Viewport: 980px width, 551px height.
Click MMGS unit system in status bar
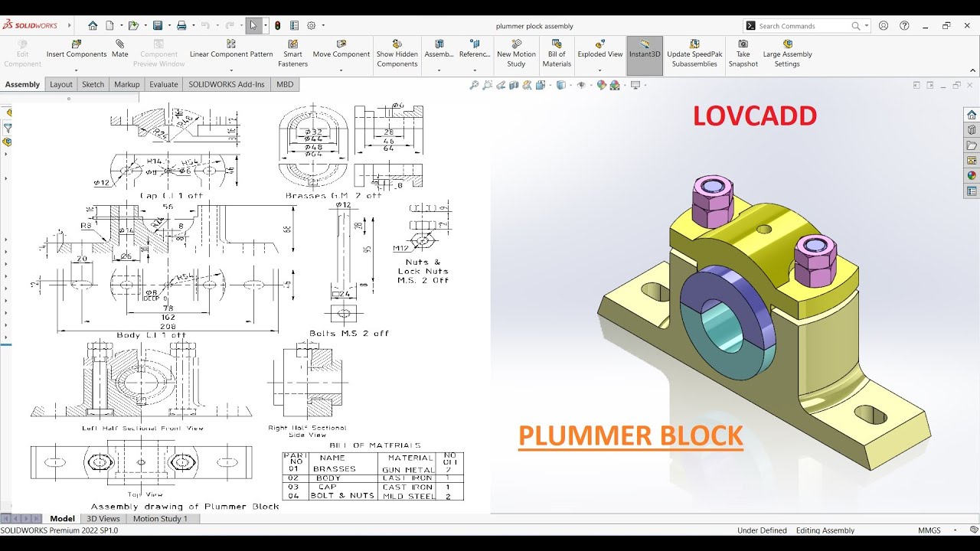pyautogui.click(x=929, y=530)
